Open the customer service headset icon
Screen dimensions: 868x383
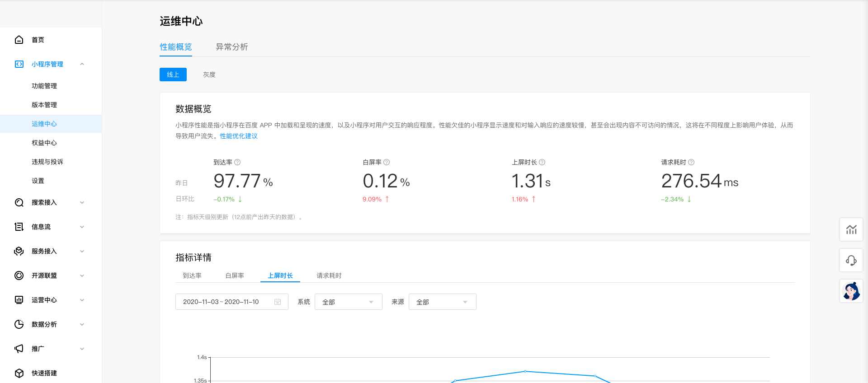click(851, 260)
